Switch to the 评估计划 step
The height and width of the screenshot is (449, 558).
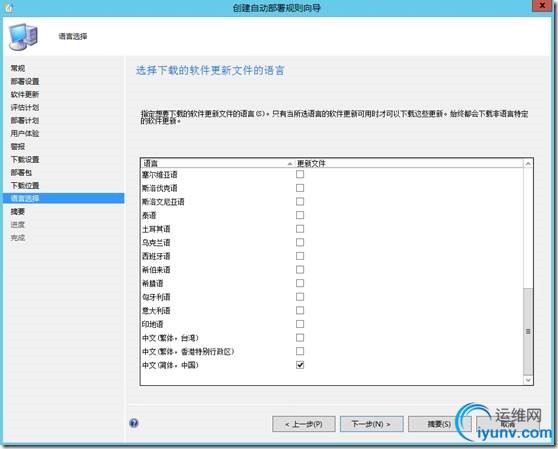pos(25,107)
